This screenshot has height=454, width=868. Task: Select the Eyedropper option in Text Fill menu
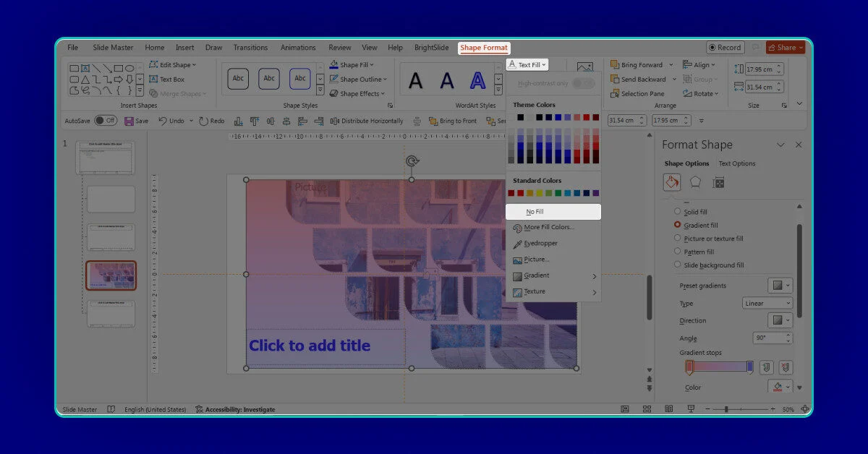click(540, 244)
